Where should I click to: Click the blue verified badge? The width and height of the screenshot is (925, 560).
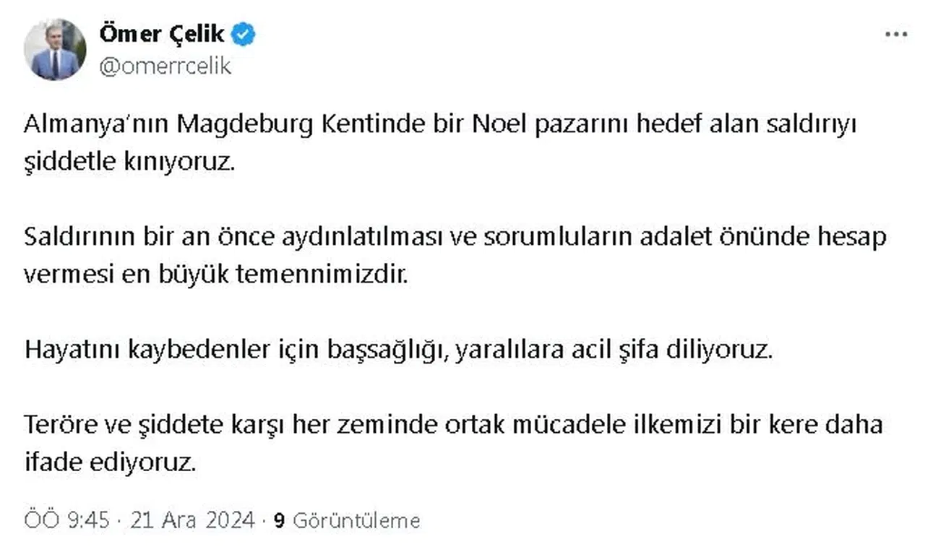[x=244, y=35]
